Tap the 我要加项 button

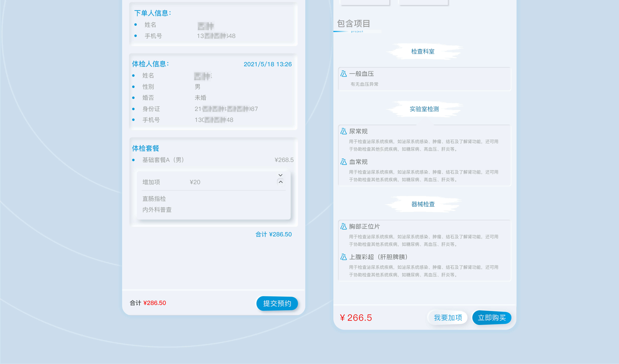pos(448,318)
